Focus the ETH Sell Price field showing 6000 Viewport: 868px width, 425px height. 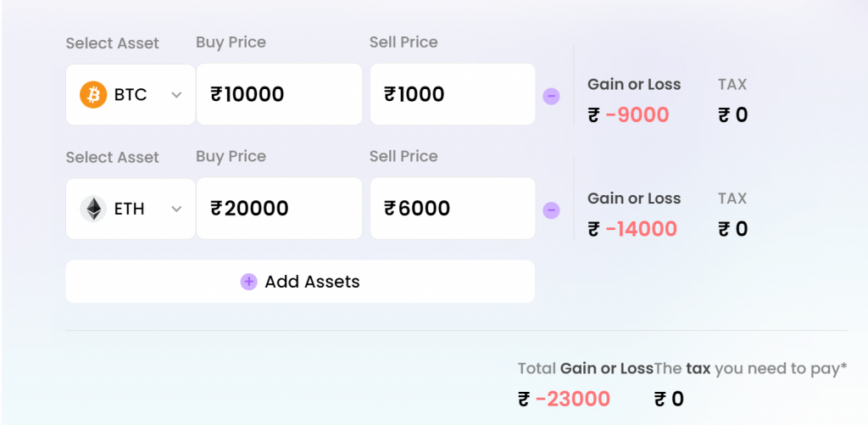point(453,209)
